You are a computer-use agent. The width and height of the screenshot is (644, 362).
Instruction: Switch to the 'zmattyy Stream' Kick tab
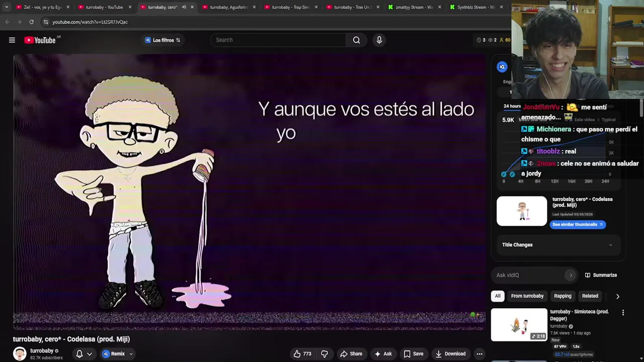tap(415, 7)
